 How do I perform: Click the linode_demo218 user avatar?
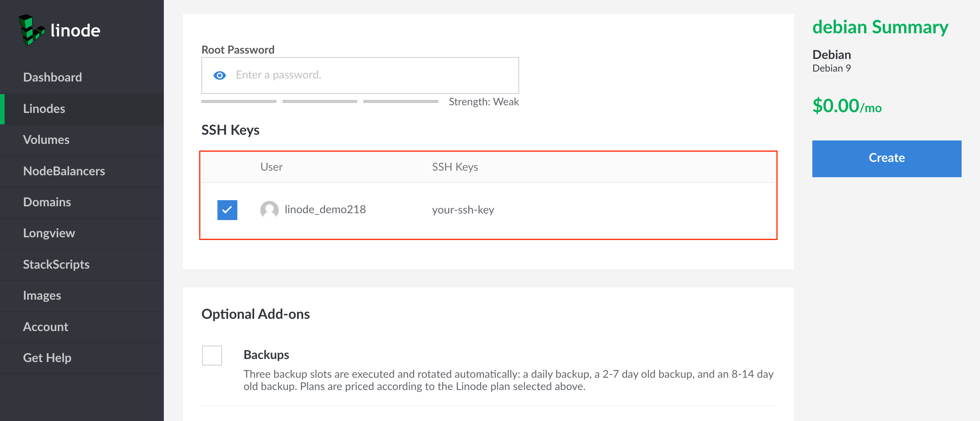point(269,210)
